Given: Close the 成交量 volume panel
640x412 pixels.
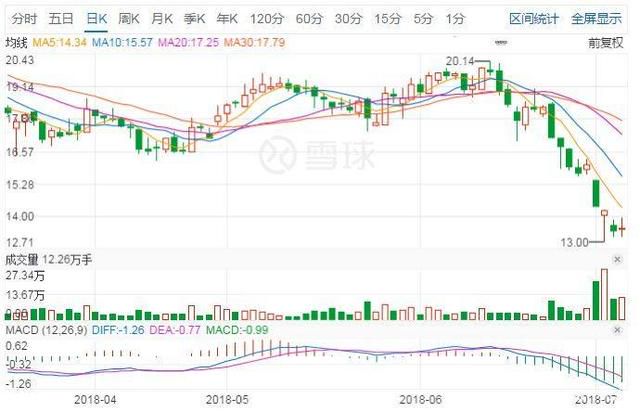Looking at the screenshot, I should click(x=618, y=259).
